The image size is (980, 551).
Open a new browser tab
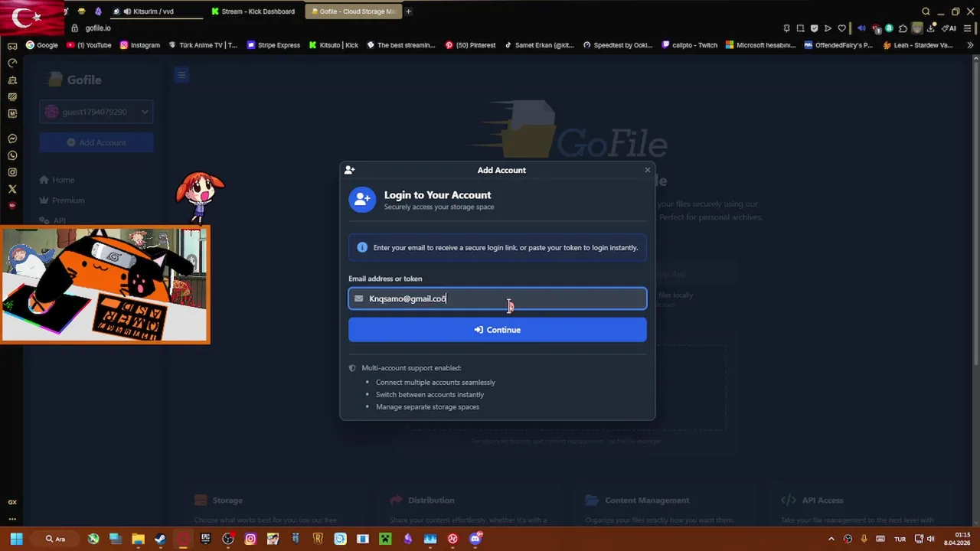pos(408,11)
